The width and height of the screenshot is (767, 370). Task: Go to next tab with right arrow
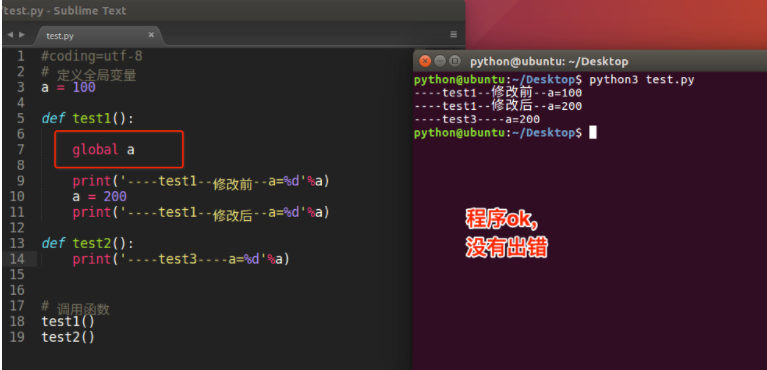(x=22, y=35)
